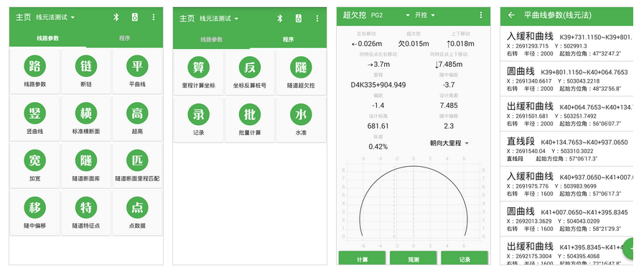Open overflow menu in second screen
This screenshot has height=266, width=644.
pos(317,19)
